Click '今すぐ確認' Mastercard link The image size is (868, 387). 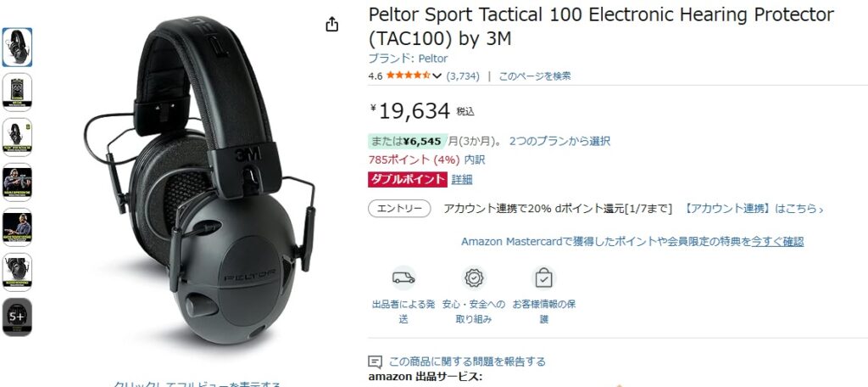tap(777, 241)
